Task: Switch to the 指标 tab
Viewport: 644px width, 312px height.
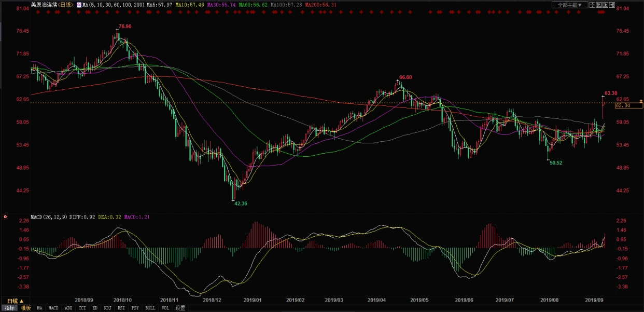Action: 9,308
